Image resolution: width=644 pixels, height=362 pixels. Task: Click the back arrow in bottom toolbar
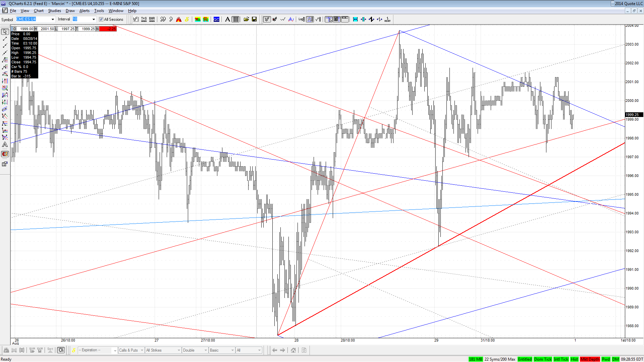point(275,350)
